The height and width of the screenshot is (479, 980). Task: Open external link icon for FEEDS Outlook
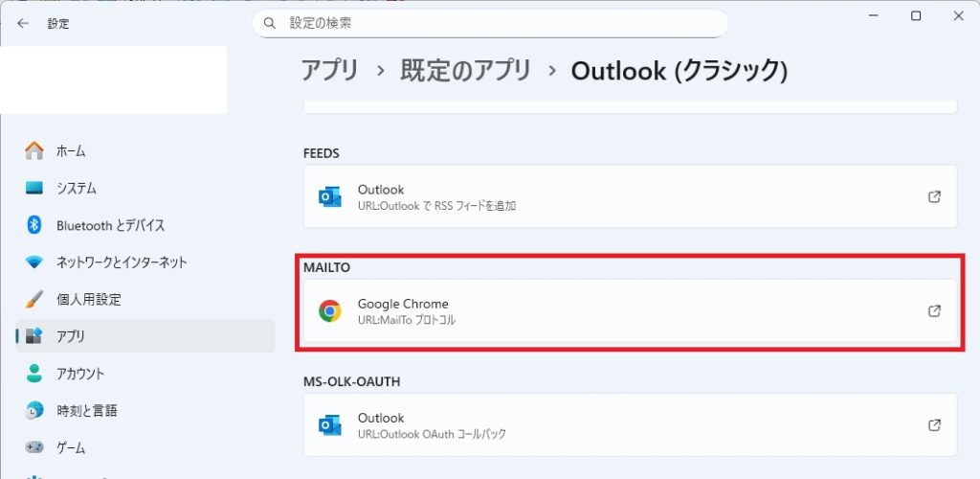[934, 196]
